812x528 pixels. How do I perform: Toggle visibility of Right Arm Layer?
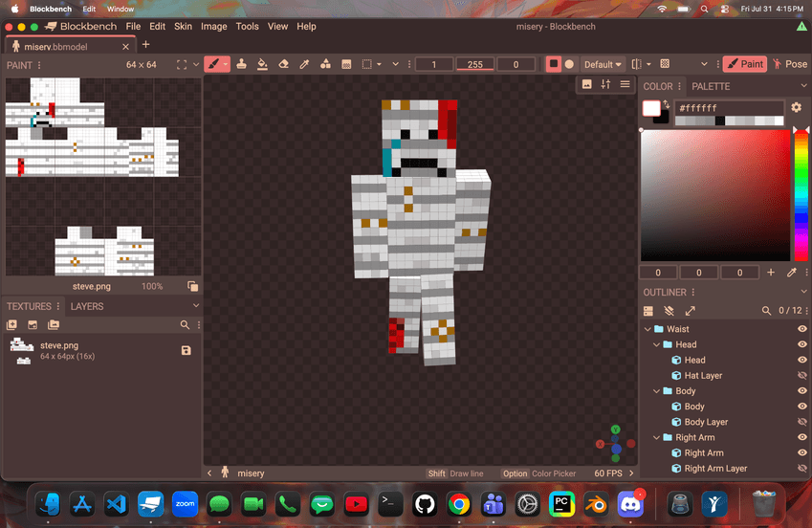click(802, 468)
